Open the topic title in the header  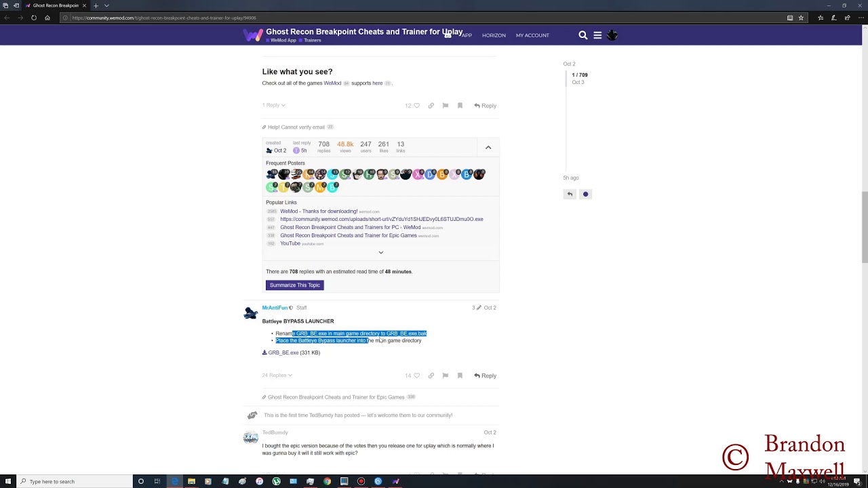click(364, 31)
